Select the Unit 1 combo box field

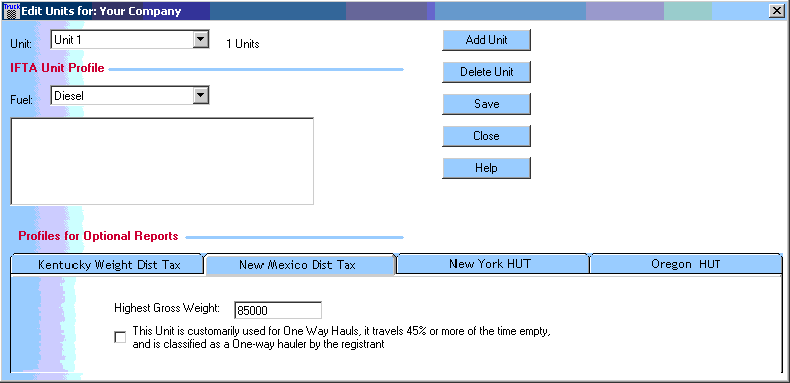(130, 40)
